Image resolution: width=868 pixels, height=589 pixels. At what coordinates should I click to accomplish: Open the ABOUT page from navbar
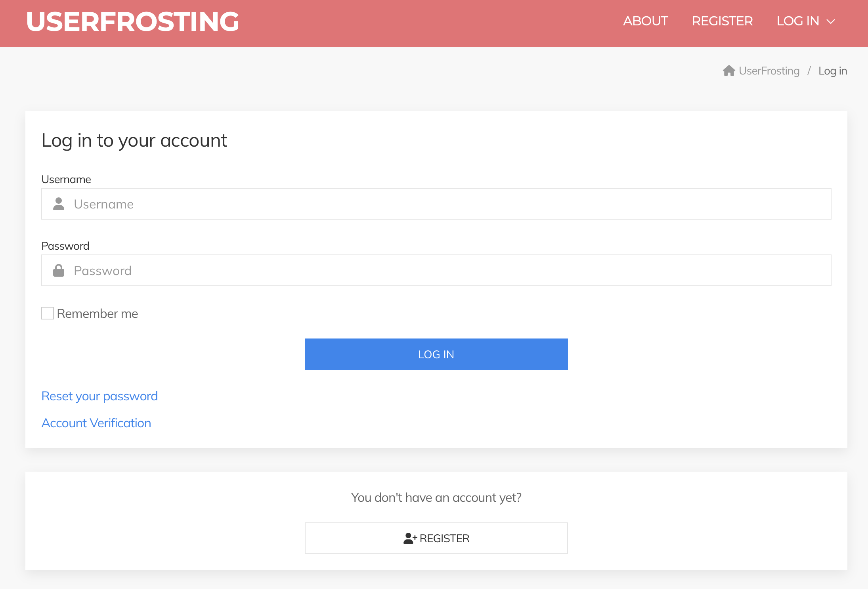pos(645,21)
